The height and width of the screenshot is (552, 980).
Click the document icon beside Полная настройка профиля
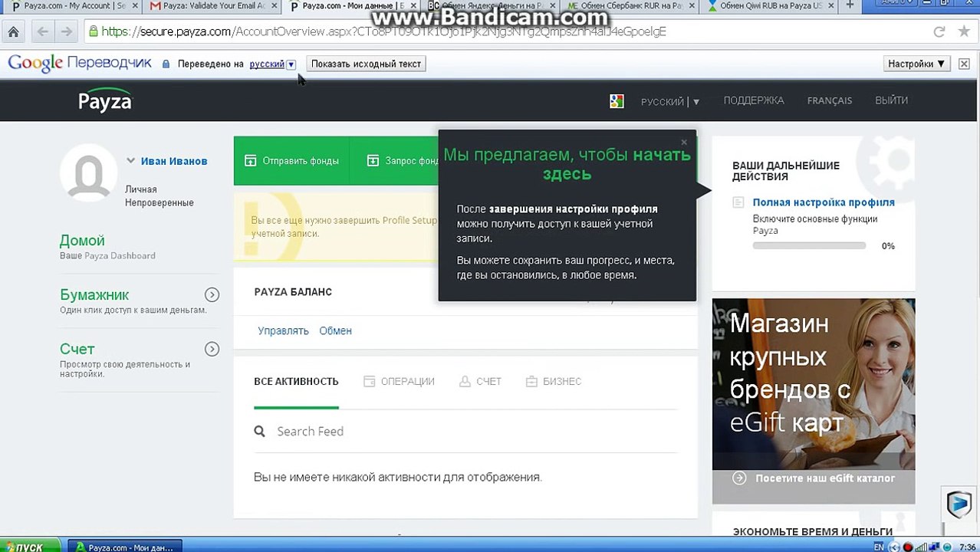click(738, 202)
